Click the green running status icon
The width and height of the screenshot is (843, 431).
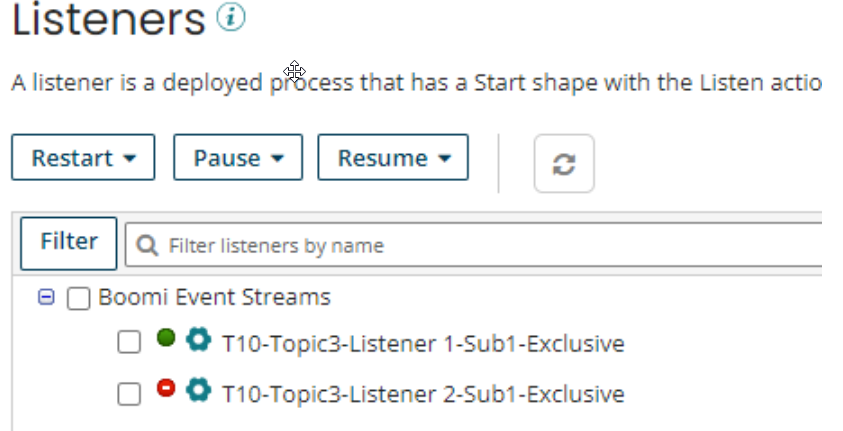pos(167,339)
